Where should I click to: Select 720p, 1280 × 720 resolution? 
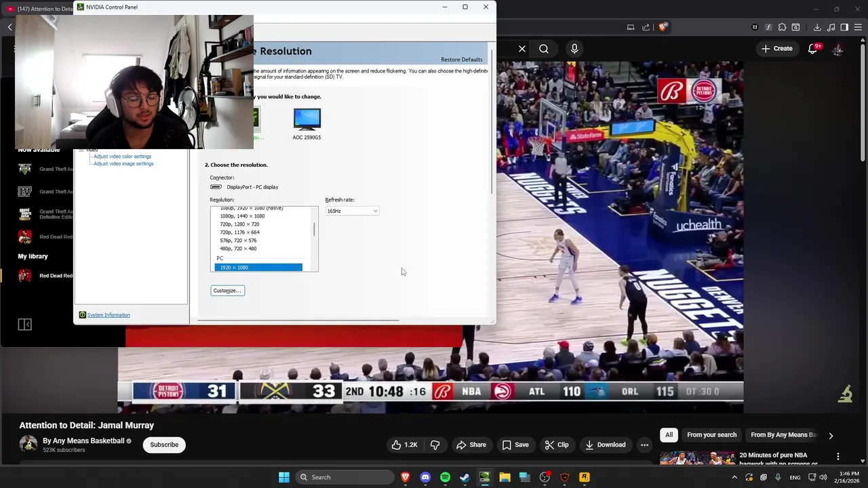239,224
